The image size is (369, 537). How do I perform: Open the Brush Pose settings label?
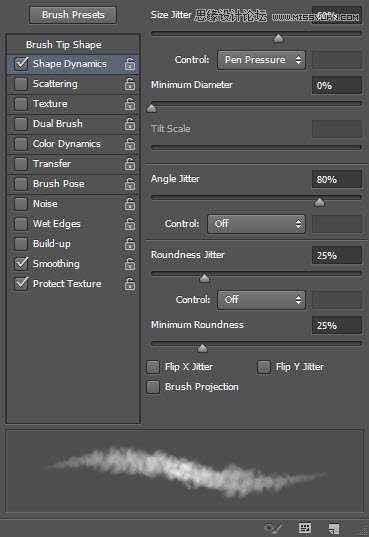[59, 184]
